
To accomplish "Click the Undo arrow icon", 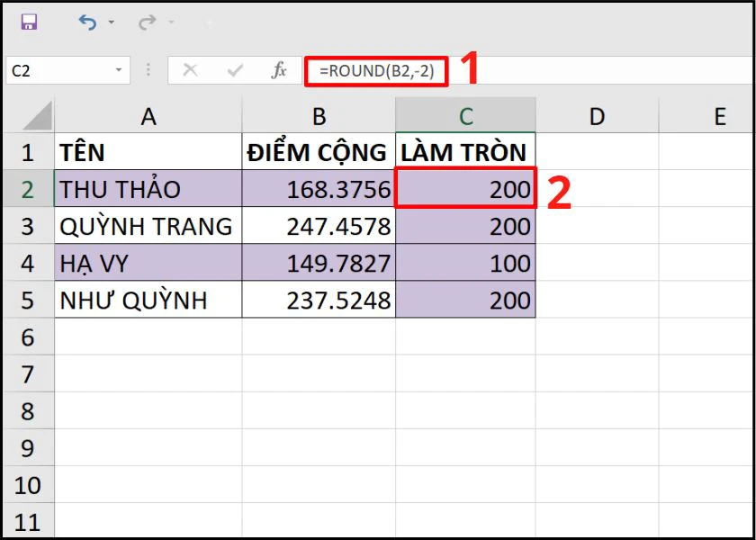I will coord(87,22).
